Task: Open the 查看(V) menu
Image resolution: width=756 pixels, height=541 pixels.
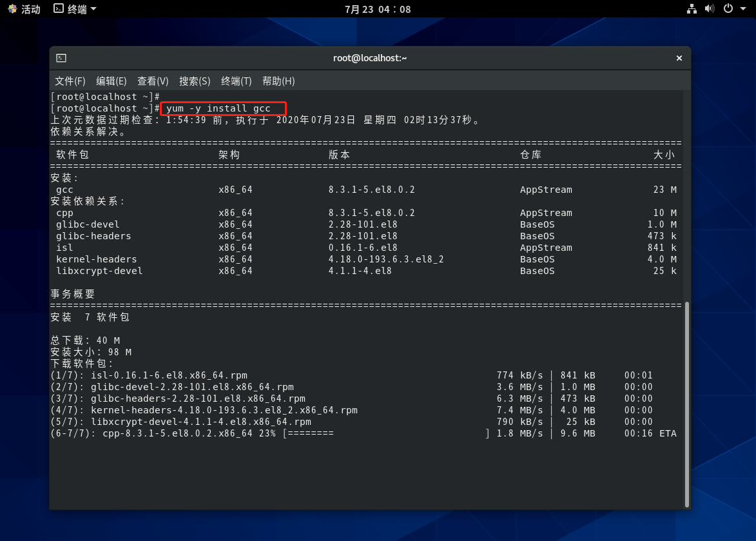Action: click(153, 81)
